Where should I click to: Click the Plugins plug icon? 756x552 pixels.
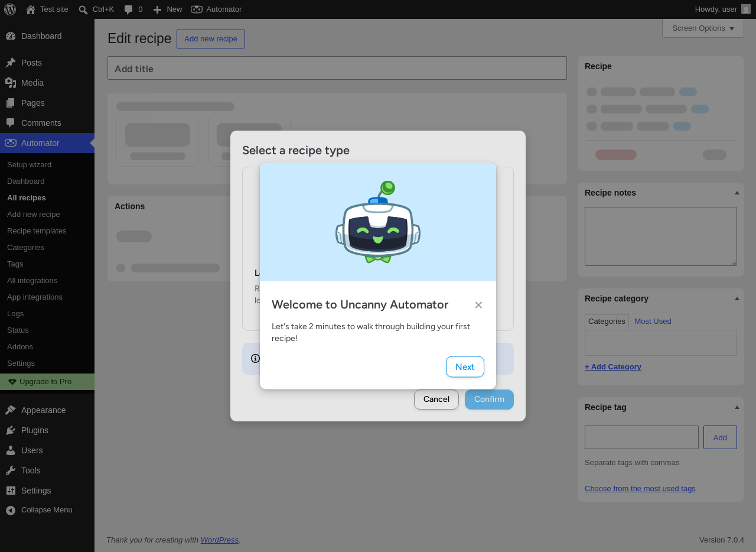[11, 430]
